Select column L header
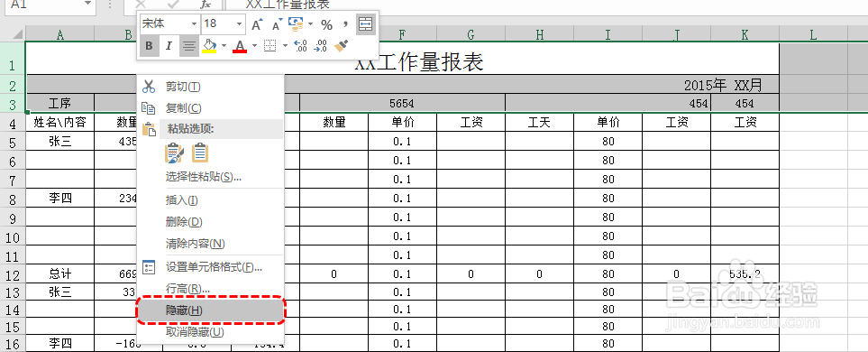 point(813,35)
